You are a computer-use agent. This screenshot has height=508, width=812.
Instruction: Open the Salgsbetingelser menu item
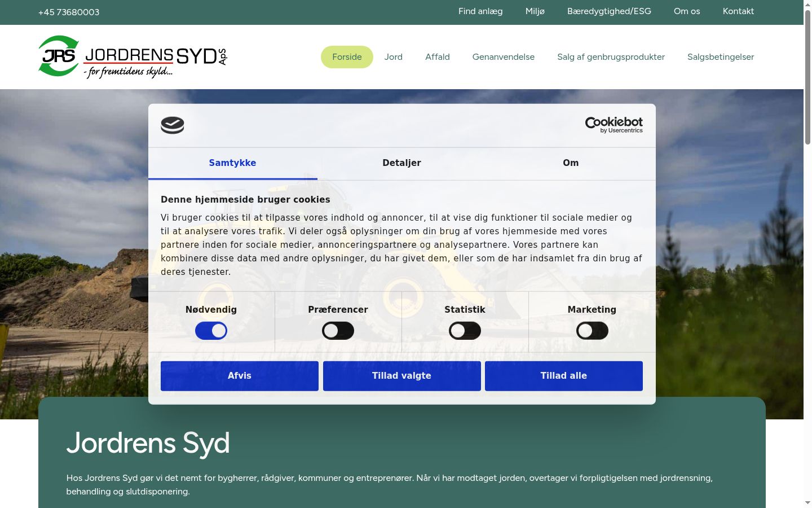coord(721,57)
